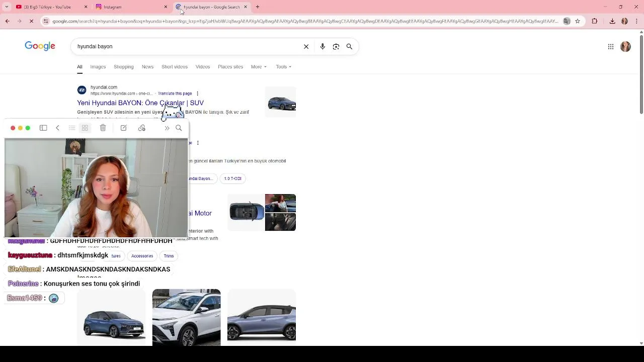Open the Chrome extensions puzzle icon
The height and width of the screenshot is (362, 644).
click(595, 21)
